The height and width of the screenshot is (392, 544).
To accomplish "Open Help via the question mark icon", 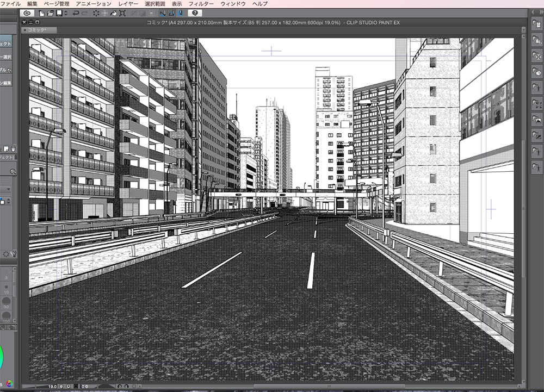I will (195, 14).
